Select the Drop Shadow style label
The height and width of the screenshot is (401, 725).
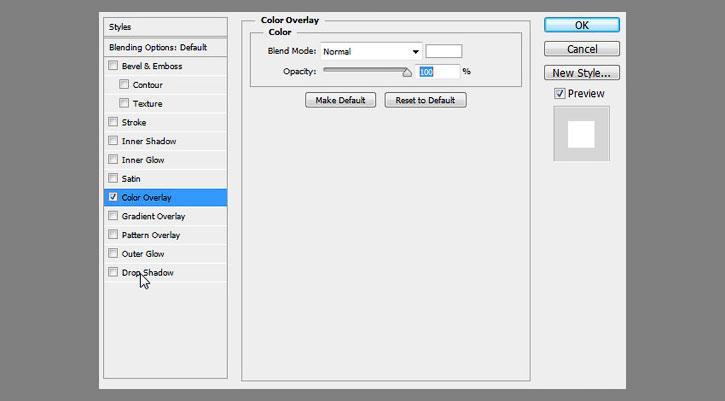pyautogui.click(x=147, y=273)
